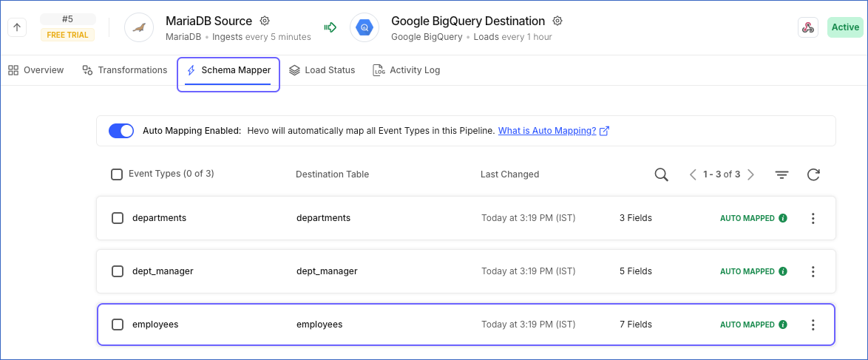This screenshot has height=360, width=868.
Task: Toggle the Auto Mapping switch
Action: [x=121, y=131]
